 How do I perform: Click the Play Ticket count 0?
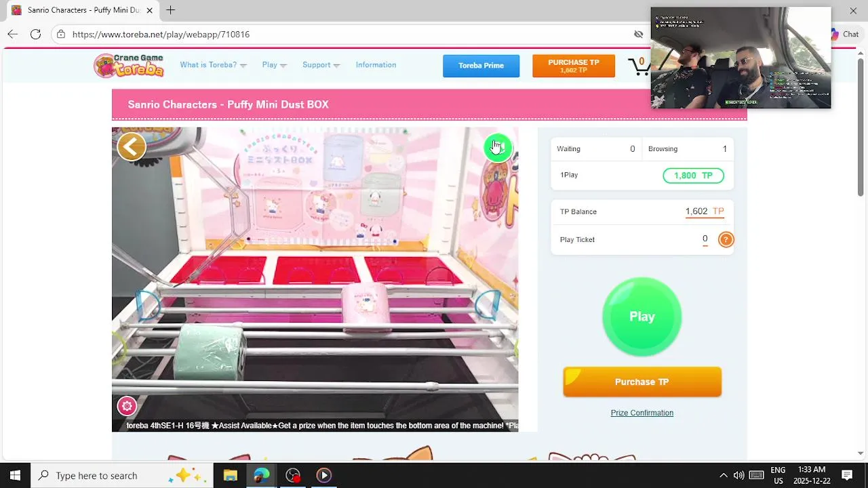click(x=705, y=239)
